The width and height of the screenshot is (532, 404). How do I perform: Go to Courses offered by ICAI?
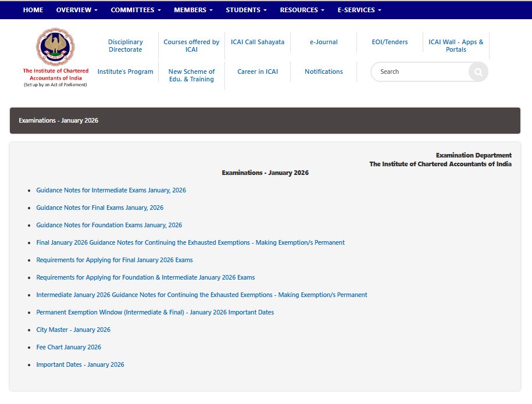(191, 46)
